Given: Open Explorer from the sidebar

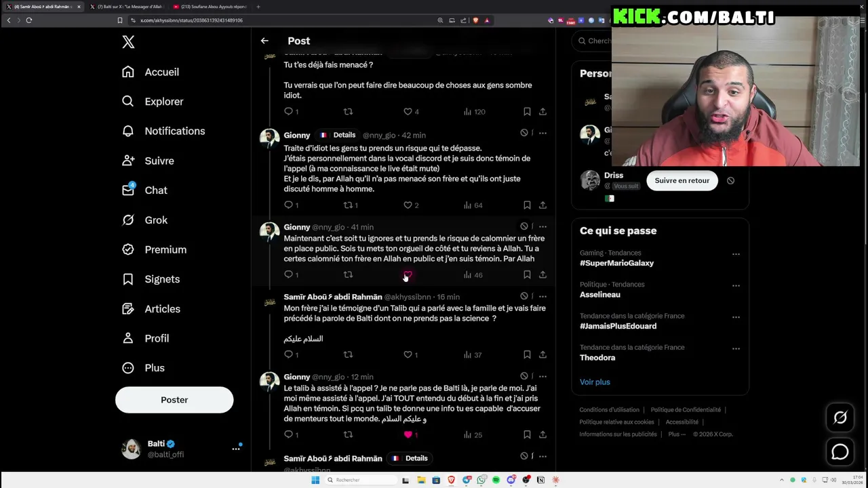Looking at the screenshot, I should (x=153, y=102).
